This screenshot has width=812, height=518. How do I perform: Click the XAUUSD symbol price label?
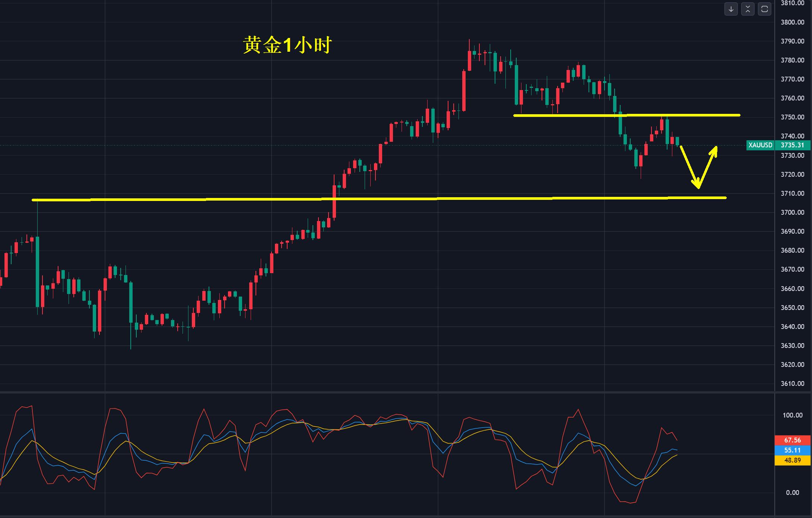point(760,145)
